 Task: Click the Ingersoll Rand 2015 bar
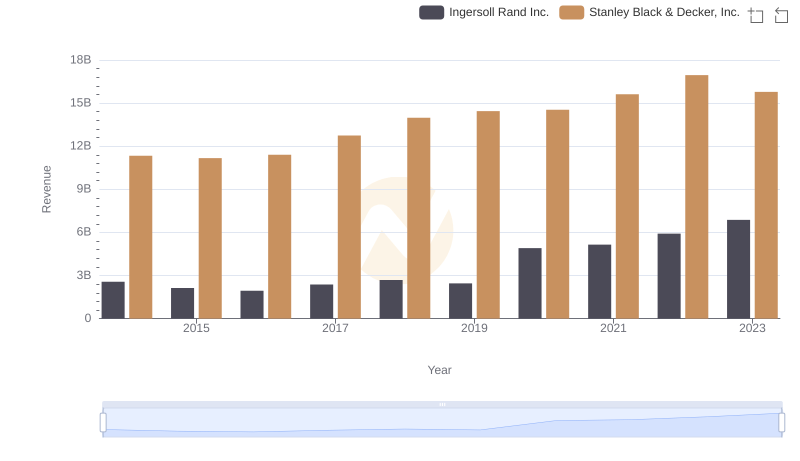pyautogui.click(x=182, y=303)
